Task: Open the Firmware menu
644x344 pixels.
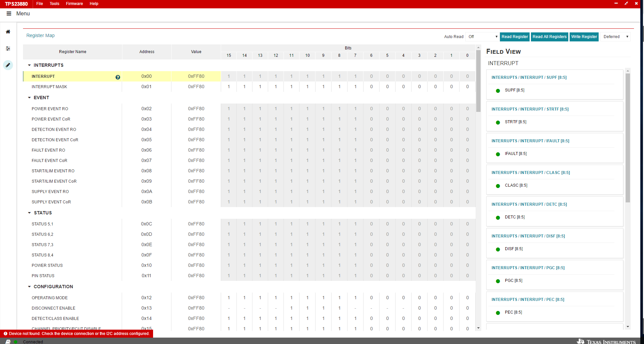Action: point(74,4)
